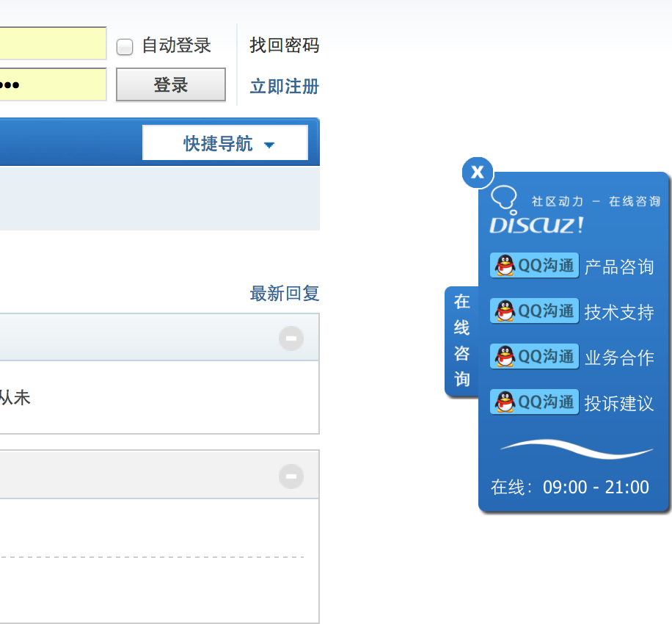Open the 立即注册 registration link
The image size is (672, 624).
pyautogui.click(x=284, y=86)
